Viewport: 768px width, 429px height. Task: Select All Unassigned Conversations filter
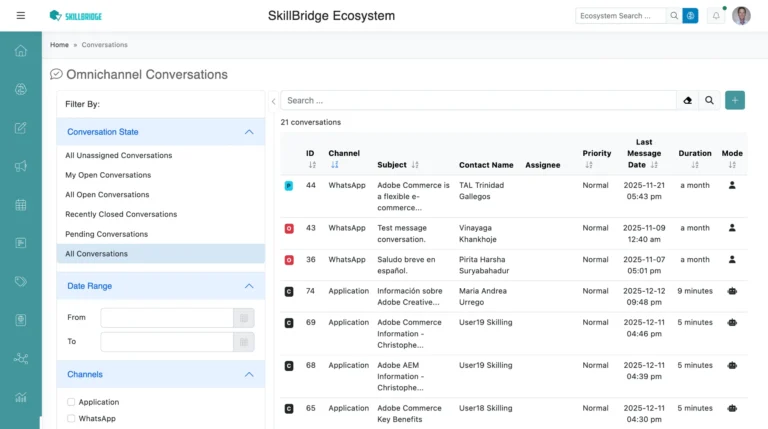(x=118, y=155)
